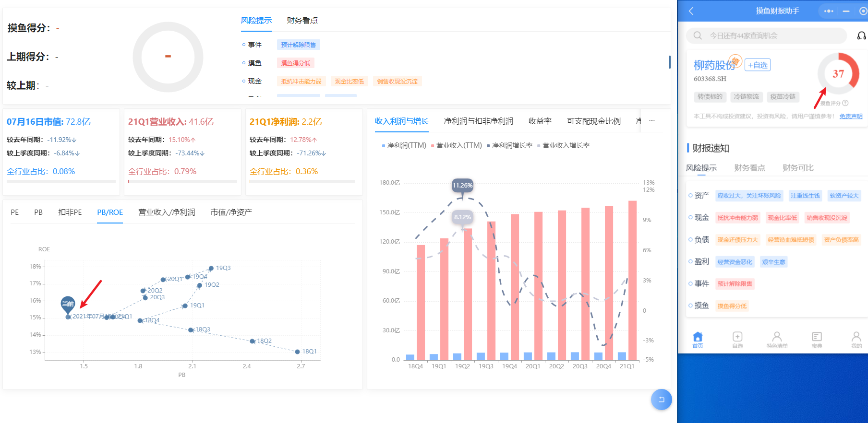Toggle the 营业收入(TTM) legend series
This screenshot has height=423, width=868.
pyautogui.click(x=457, y=145)
